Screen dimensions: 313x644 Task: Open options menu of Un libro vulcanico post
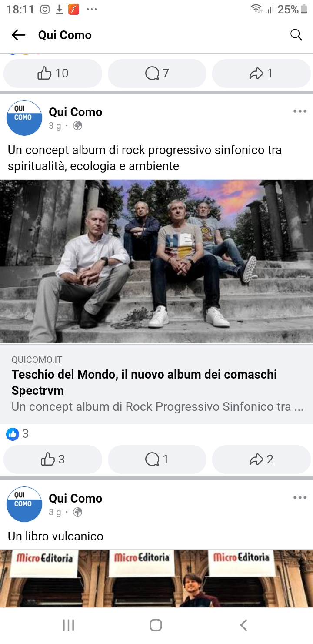tap(300, 498)
